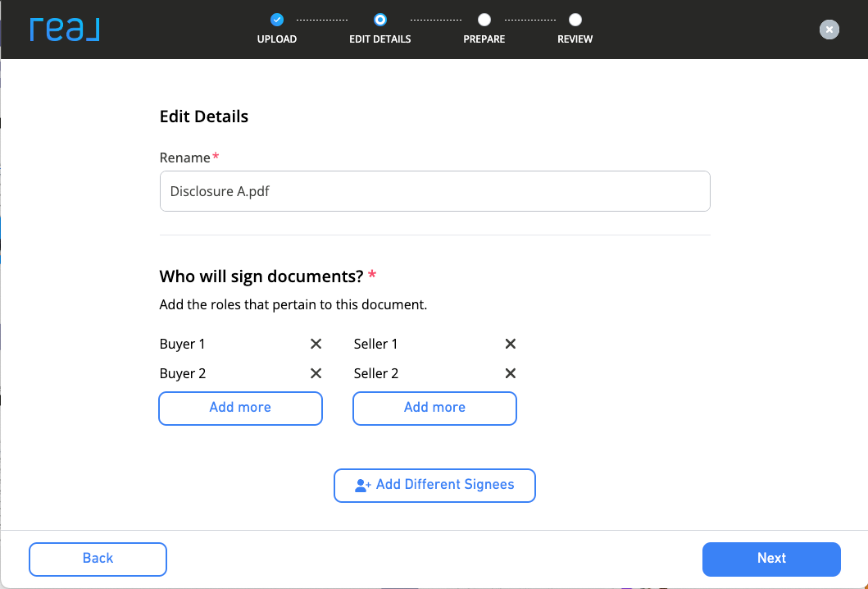Go back with the Back button

click(98, 559)
